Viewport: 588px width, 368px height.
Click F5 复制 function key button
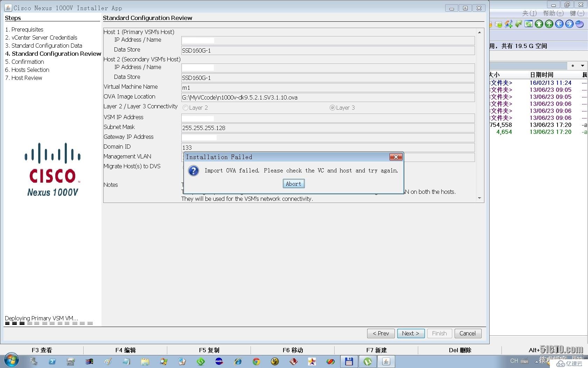(209, 350)
